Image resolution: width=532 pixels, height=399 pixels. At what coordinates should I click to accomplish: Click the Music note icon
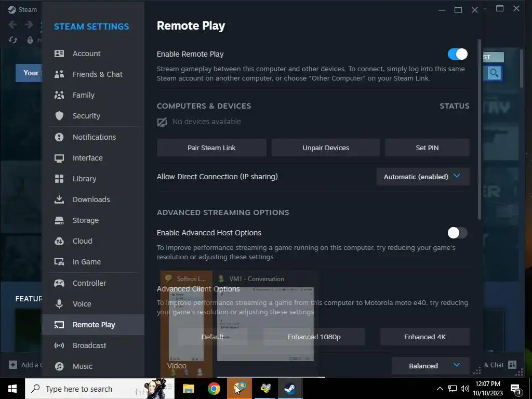59,366
